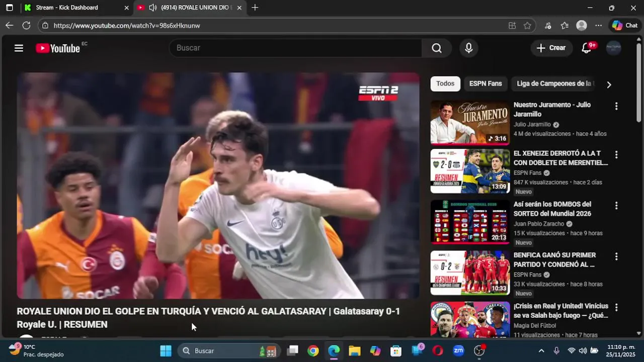Show hidden system tray icons chevron

coord(541,350)
